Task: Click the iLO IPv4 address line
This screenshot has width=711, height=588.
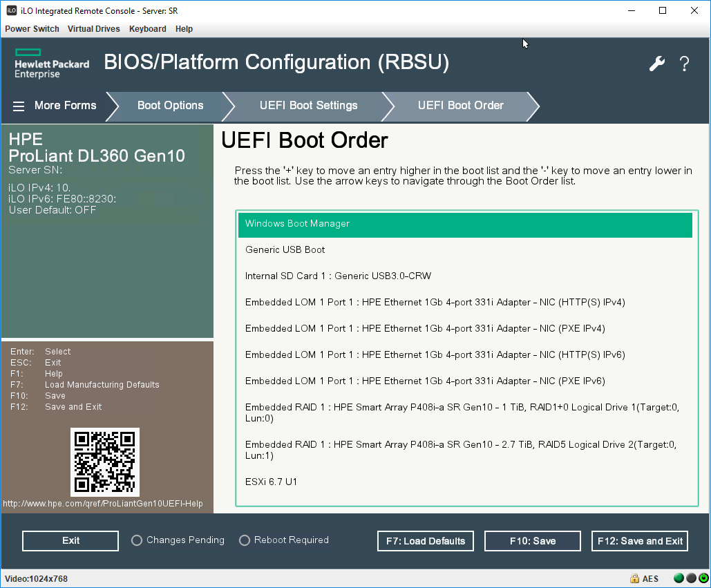Action: 39,188
